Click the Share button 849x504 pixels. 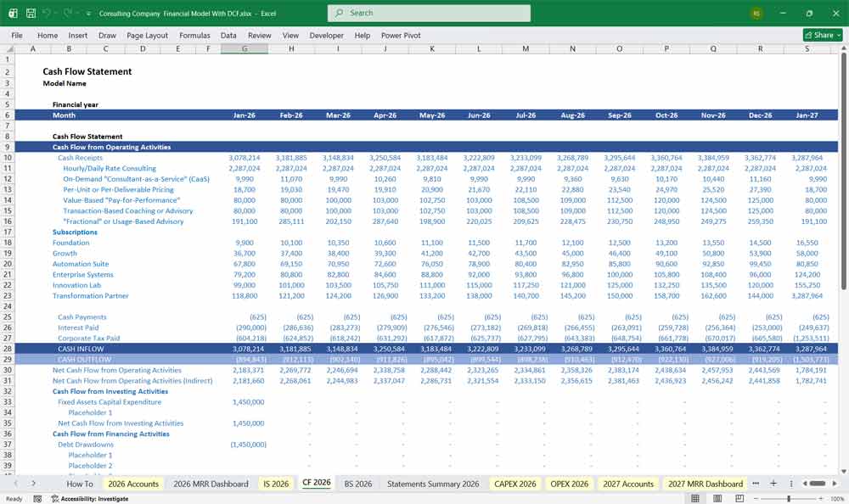click(x=818, y=35)
